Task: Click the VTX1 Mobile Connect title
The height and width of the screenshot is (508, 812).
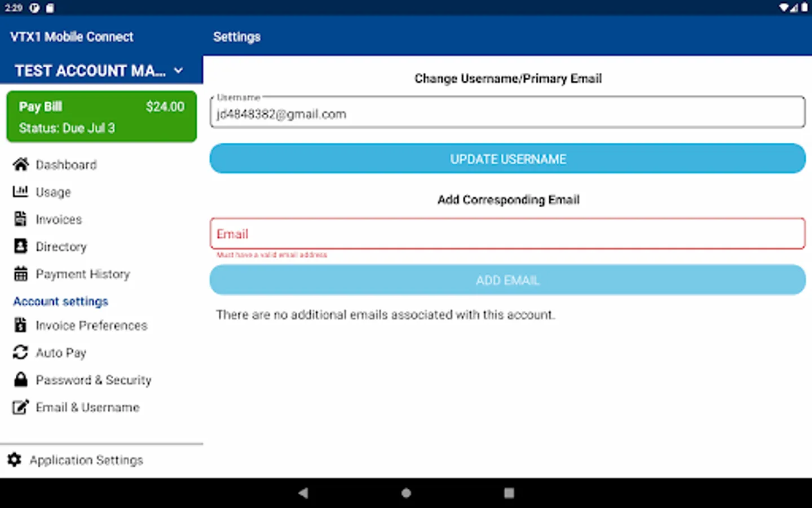Action: tap(72, 37)
